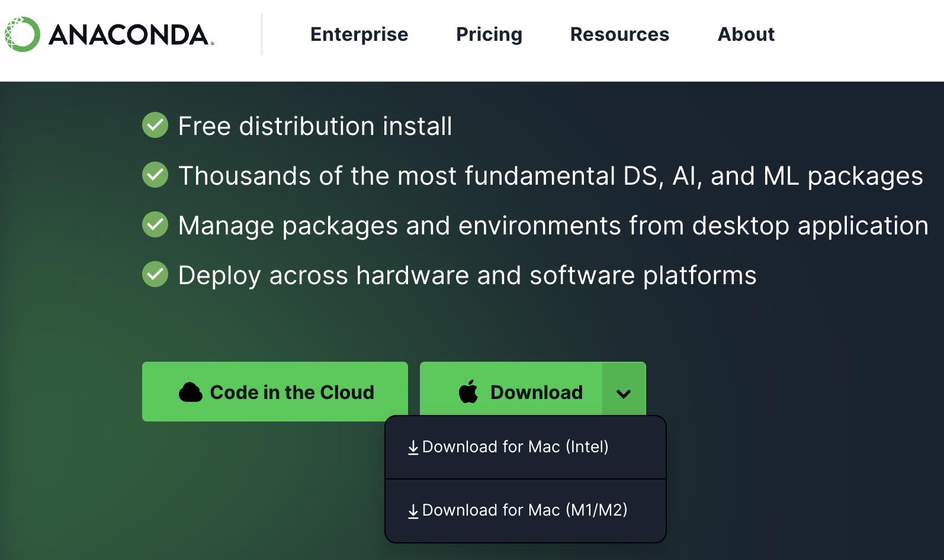Click the check icon next to Thousands of packages
This screenshot has height=560, width=944.
pos(155,175)
